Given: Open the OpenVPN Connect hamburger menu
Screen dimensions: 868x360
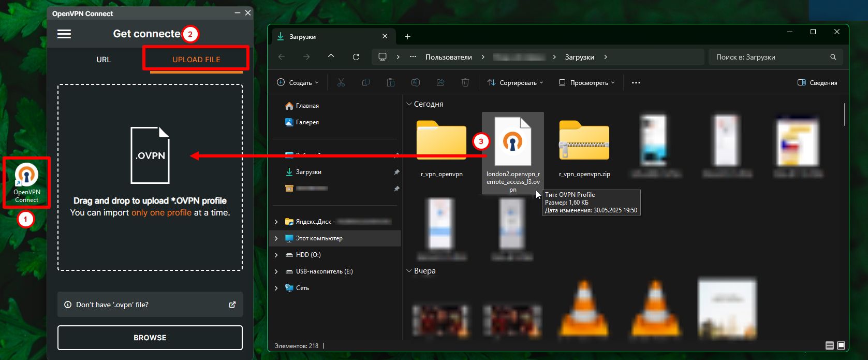Looking at the screenshot, I should pyautogui.click(x=64, y=34).
